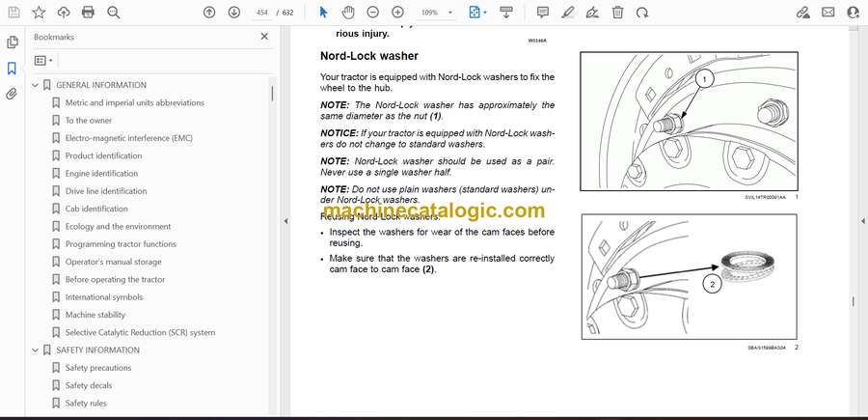Open the bookmarks options menu dropdown

pos(43,61)
